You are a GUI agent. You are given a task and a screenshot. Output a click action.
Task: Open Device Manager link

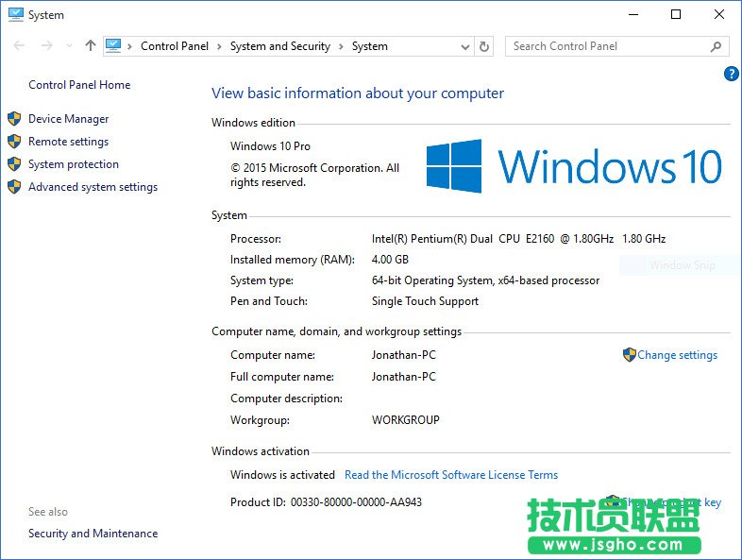click(69, 119)
